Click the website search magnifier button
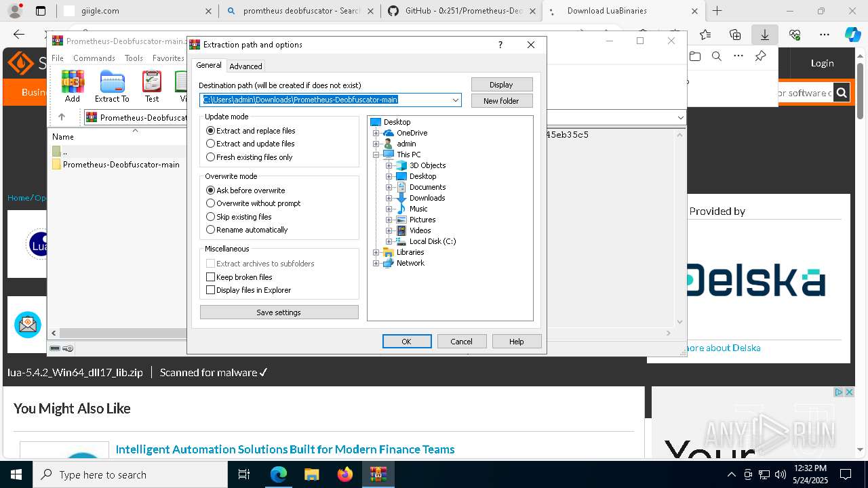The width and height of the screenshot is (868, 488). 842,93
